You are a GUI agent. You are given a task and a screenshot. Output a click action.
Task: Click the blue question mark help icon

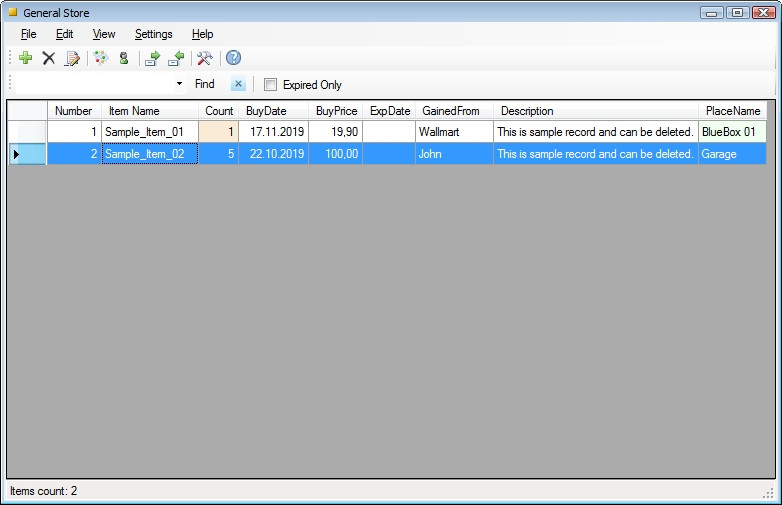233,58
